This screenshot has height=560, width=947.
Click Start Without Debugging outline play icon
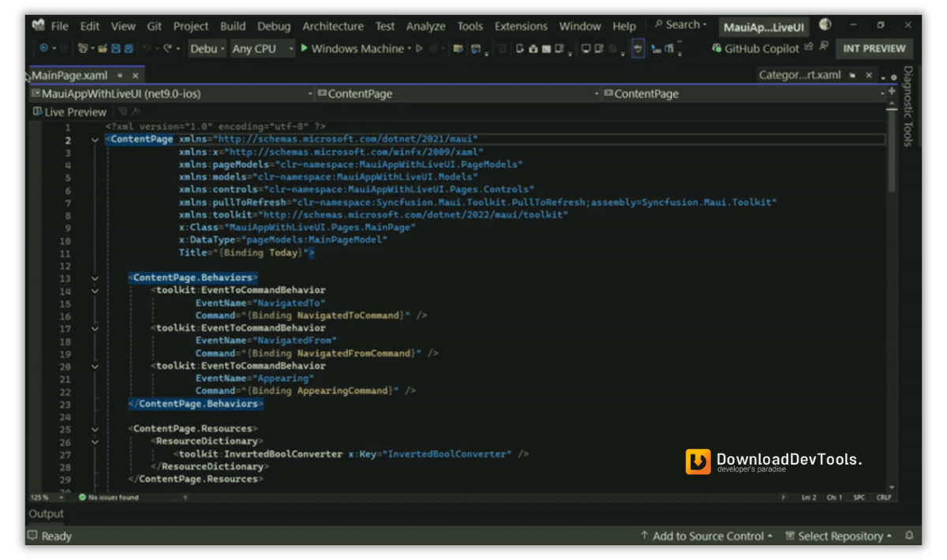(x=419, y=49)
